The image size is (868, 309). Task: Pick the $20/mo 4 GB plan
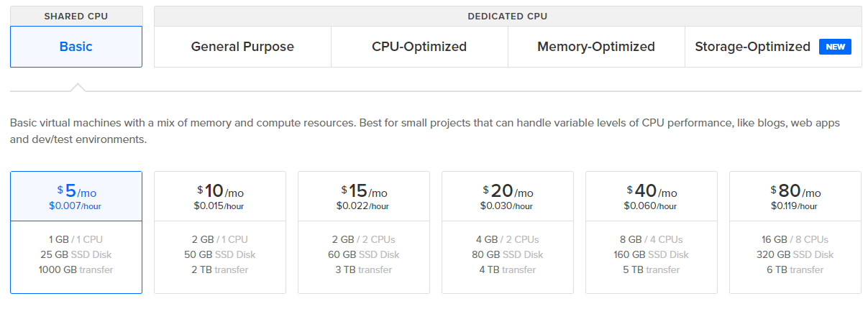click(x=508, y=232)
